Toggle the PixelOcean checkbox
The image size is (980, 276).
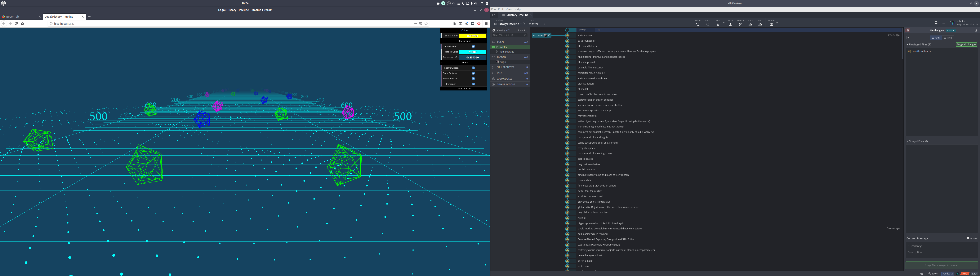click(473, 47)
